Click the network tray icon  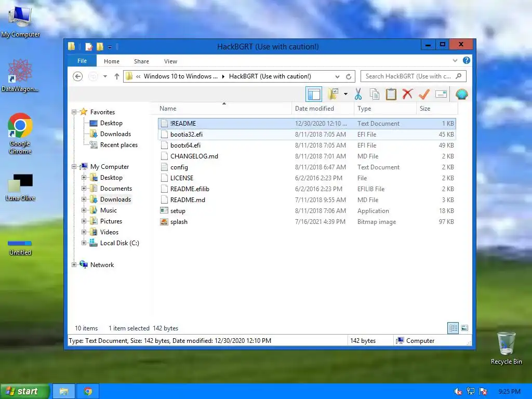coord(471,392)
